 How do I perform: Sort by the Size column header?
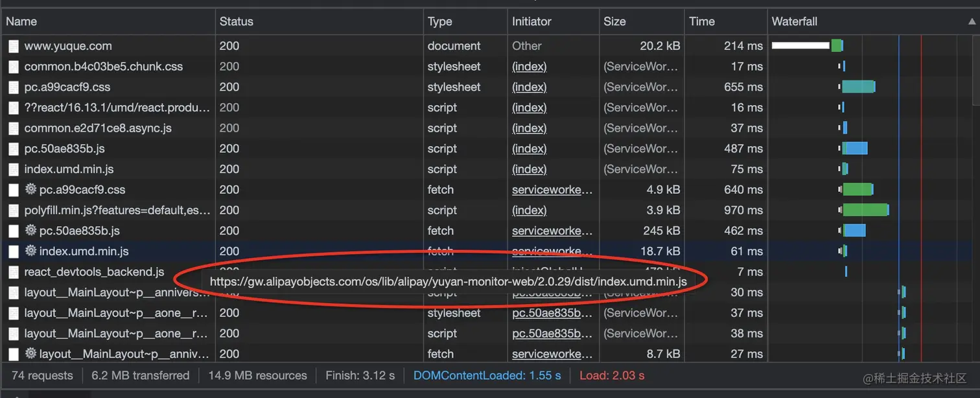point(642,21)
